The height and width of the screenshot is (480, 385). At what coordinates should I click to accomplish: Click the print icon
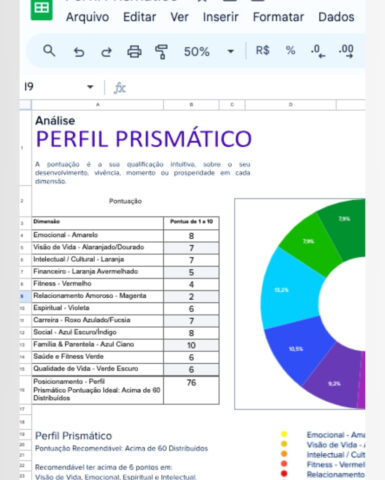click(x=134, y=52)
